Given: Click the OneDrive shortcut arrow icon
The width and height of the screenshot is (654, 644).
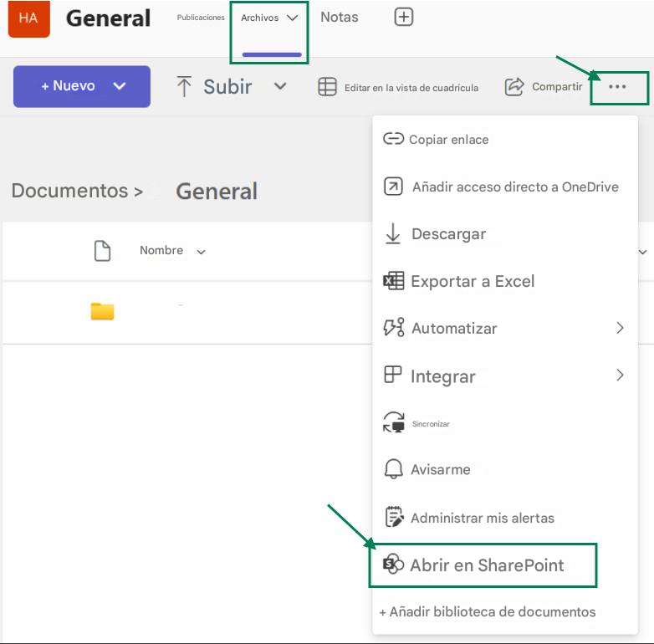Looking at the screenshot, I should click(393, 187).
